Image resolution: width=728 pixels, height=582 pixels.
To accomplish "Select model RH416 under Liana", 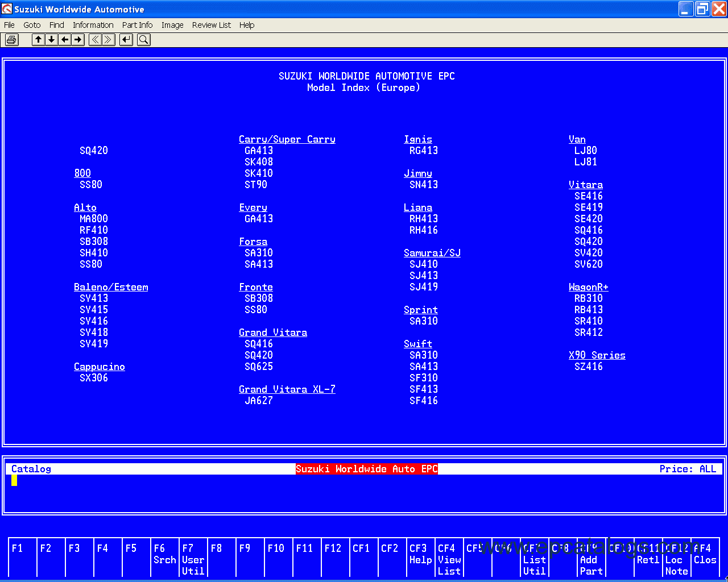I will point(424,230).
